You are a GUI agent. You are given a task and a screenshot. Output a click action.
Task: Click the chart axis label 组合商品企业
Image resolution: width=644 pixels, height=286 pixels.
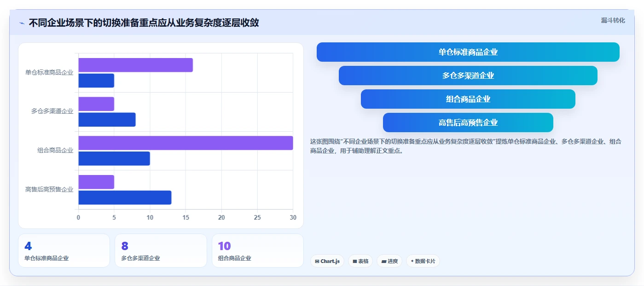[x=55, y=150]
